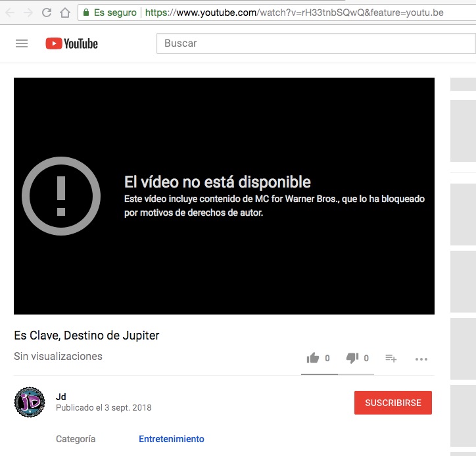Subscribe with the red SUSCRIBIRSE button
Viewport: 476px width, 456px height.
pos(393,403)
